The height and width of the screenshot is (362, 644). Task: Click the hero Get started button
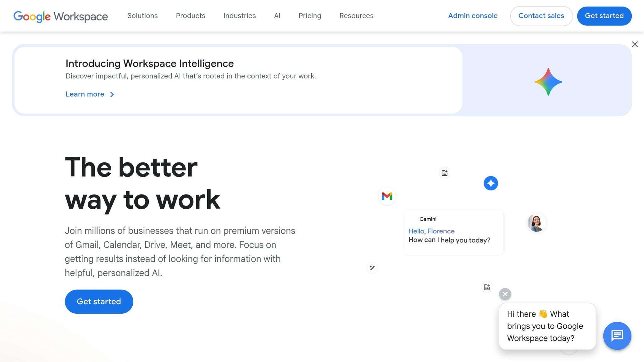point(99,301)
